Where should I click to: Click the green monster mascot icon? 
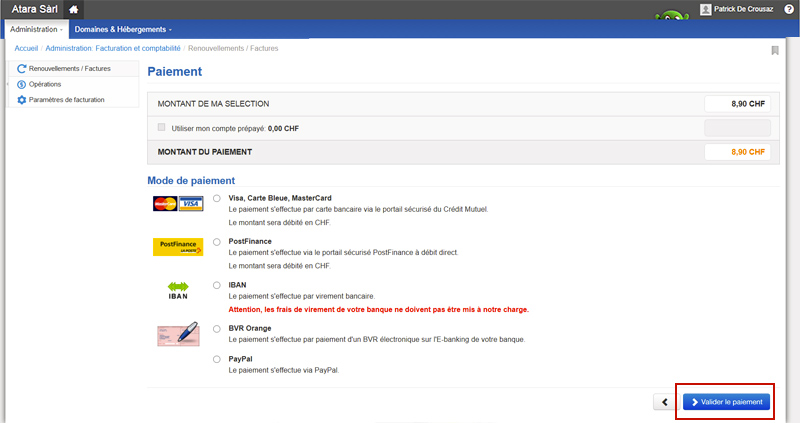pos(671,17)
